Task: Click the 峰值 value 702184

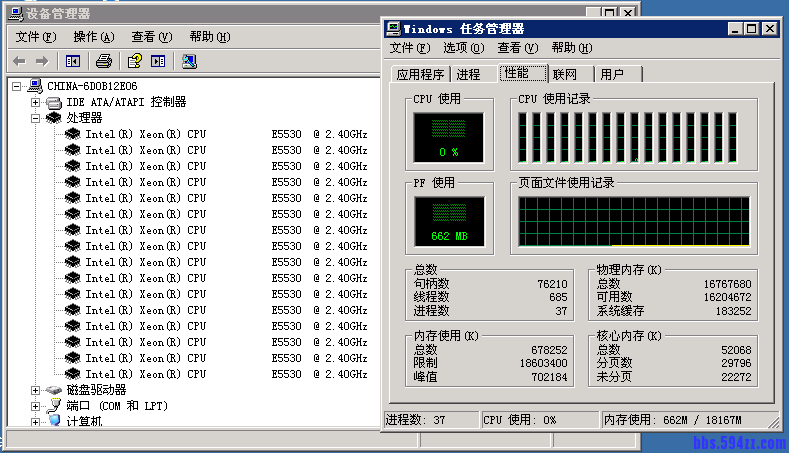Action: (549, 377)
